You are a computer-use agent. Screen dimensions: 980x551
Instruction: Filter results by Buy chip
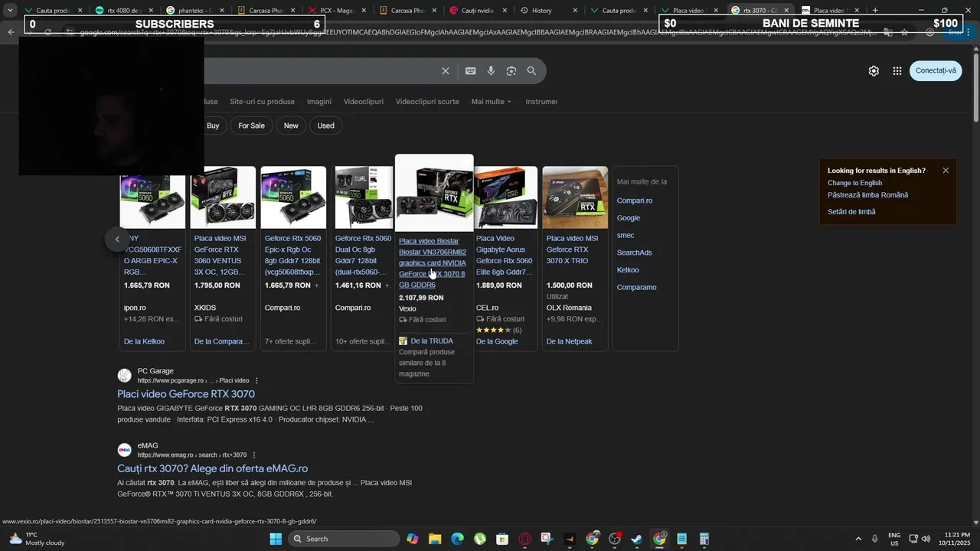pyautogui.click(x=213, y=126)
